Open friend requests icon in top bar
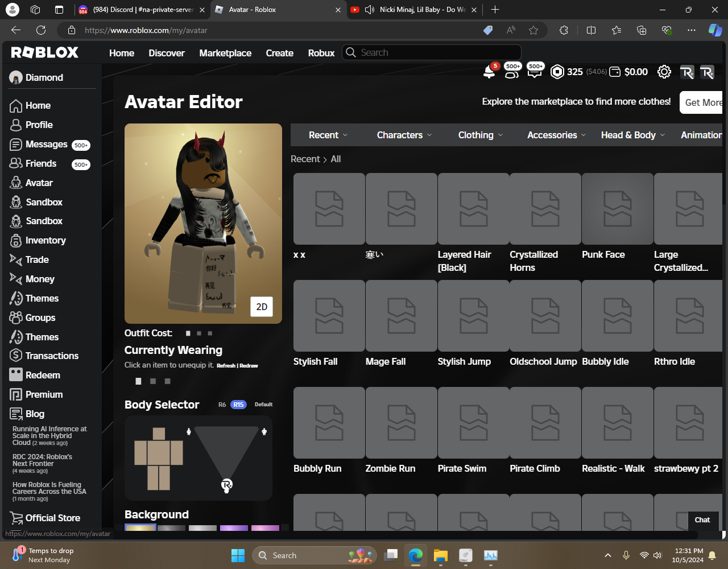Image resolution: width=728 pixels, height=569 pixels. (x=511, y=72)
